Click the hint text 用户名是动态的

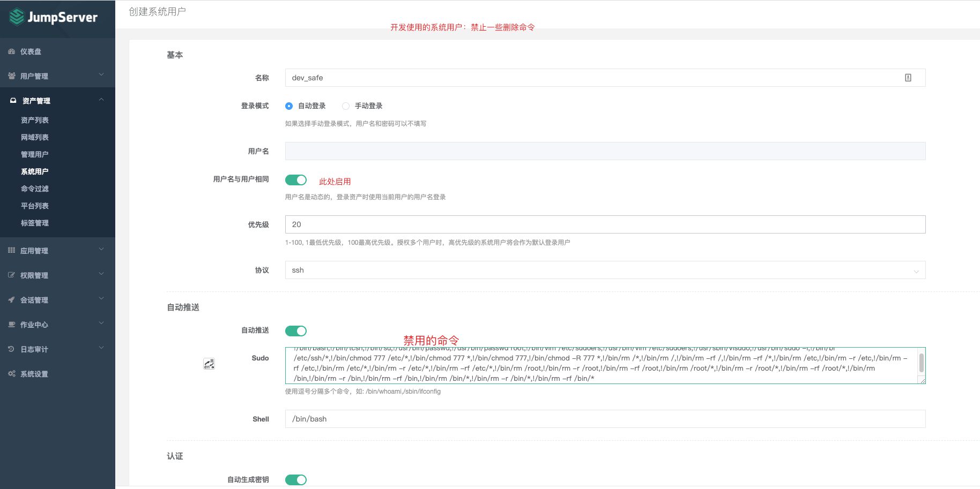(366, 197)
